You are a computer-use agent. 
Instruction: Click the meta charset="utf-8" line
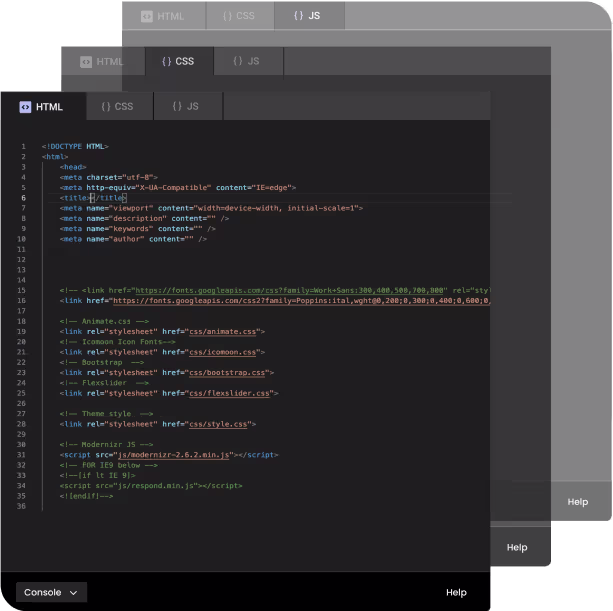coord(109,177)
